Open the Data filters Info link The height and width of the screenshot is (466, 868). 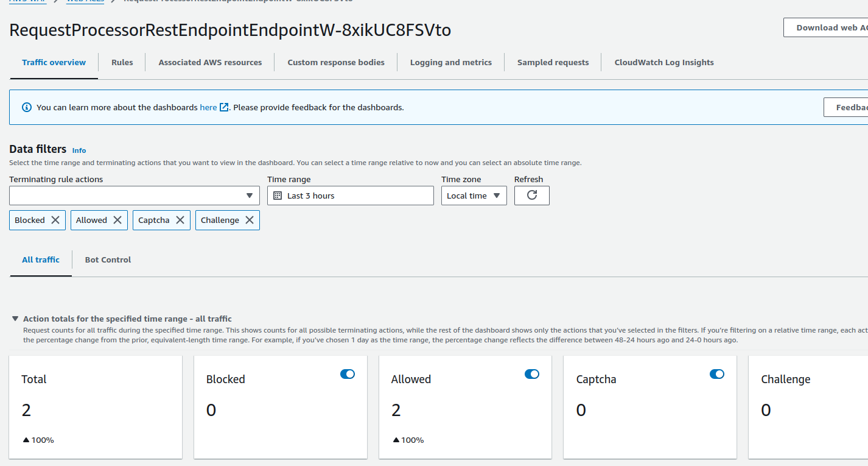79,150
